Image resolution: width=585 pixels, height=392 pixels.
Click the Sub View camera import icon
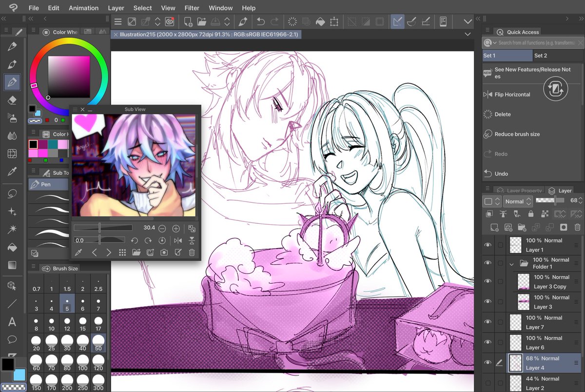164,253
